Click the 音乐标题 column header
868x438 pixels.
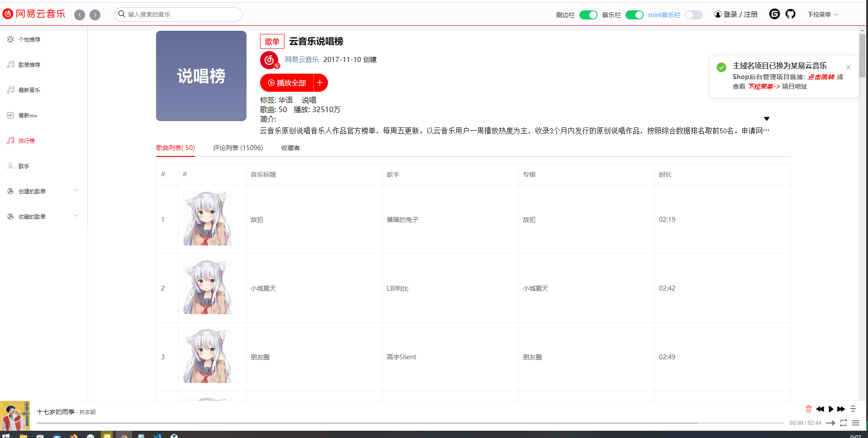pos(263,174)
